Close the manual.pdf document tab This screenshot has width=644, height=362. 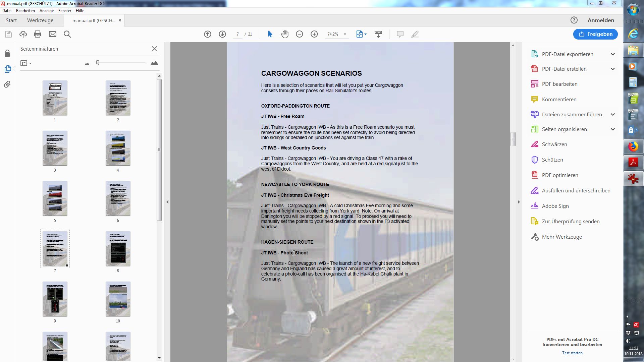(120, 20)
